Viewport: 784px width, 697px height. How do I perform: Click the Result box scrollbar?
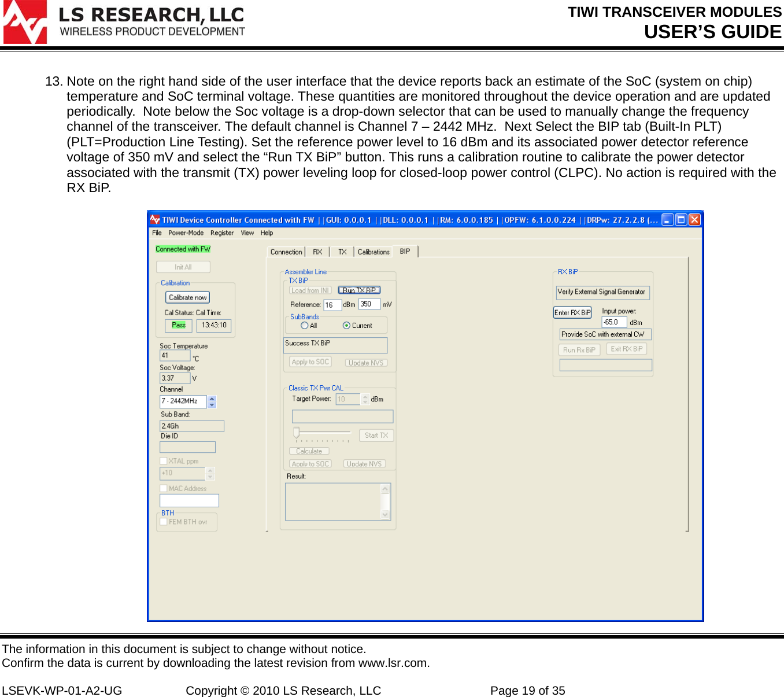(x=385, y=502)
